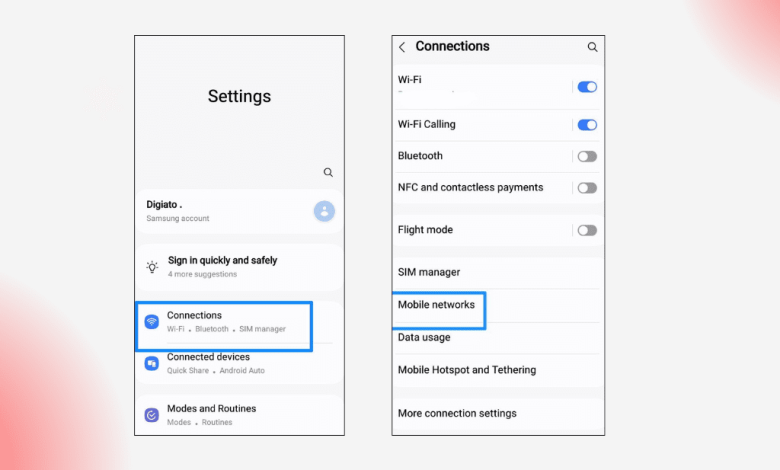Image resolution: width=780 pixels, height=470 pixels.
Task: Tap the back arrow in Connections
Action: click(x=402, y=47)
